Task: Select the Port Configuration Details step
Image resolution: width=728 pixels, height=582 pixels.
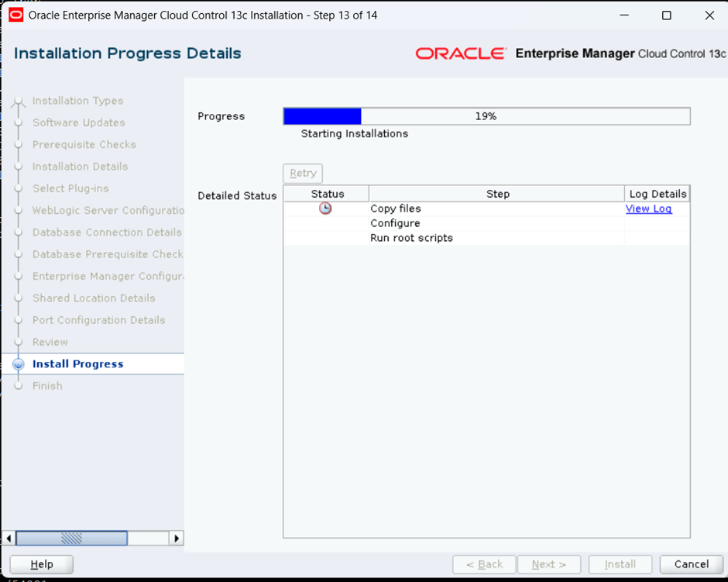Action: (x=98, y=320)
